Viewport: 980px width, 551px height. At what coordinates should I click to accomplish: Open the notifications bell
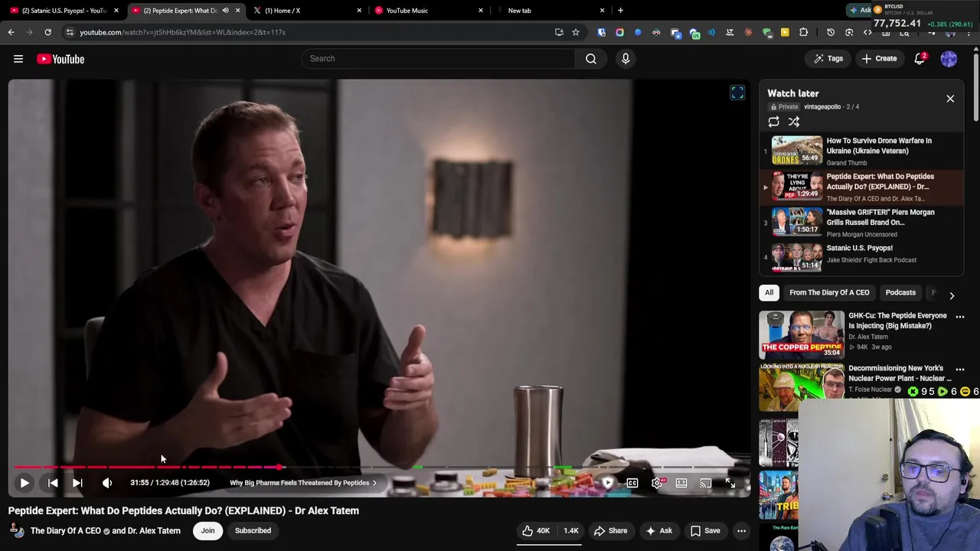click(x=920, y=59)
